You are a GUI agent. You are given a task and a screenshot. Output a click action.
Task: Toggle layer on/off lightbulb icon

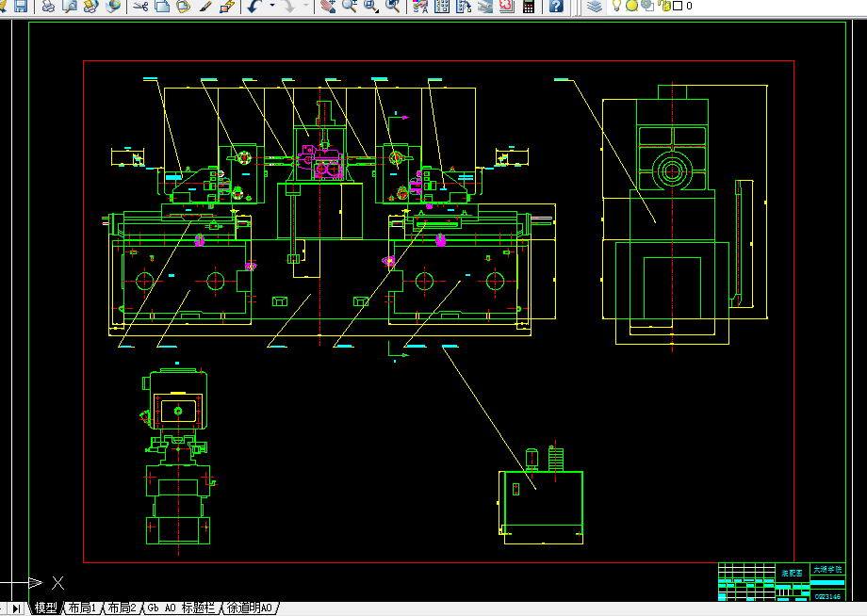click(x=616, y=6)
